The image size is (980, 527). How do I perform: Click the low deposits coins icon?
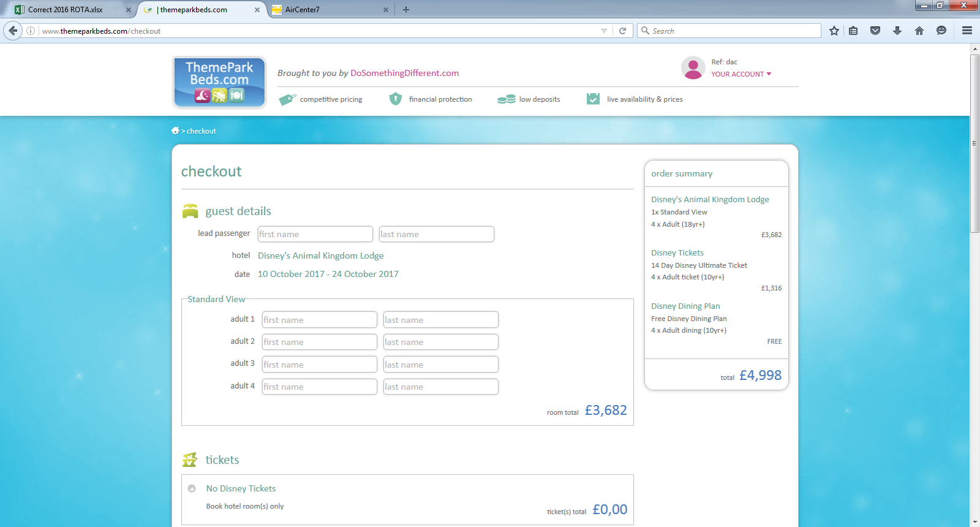[506, 99]
